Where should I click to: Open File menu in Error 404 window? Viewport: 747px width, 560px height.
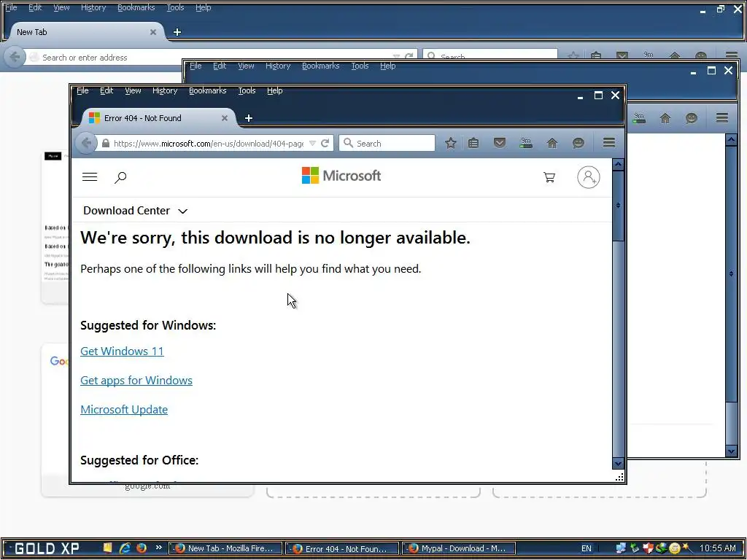click(82, 90)
